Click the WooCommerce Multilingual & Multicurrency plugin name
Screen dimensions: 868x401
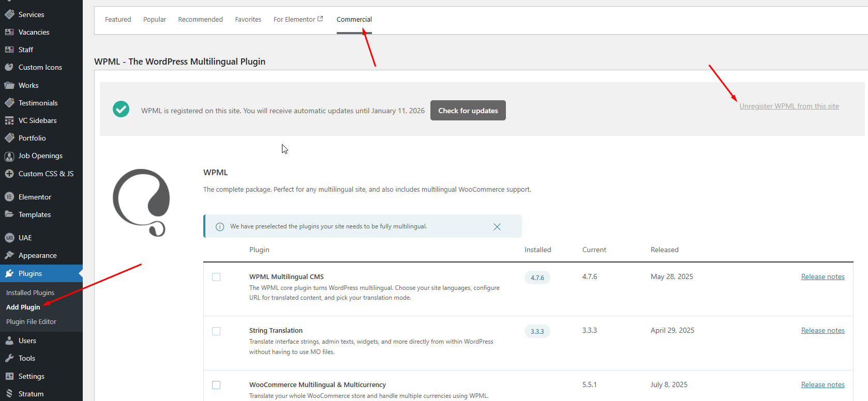318,384
